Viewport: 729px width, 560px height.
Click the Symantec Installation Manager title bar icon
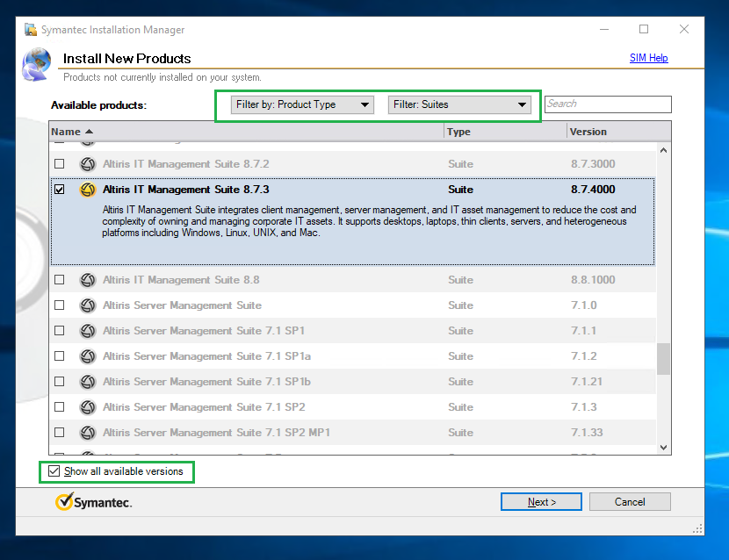(31, 29)
